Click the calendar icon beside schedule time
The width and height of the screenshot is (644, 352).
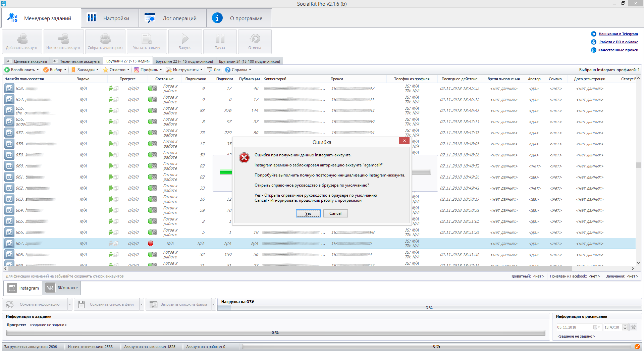(633, 327)
